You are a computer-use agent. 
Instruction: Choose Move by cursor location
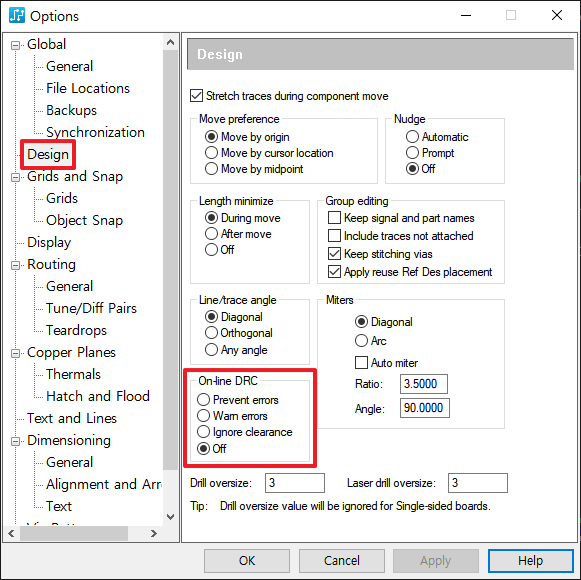pyautogui.click(x=211, y=153)
